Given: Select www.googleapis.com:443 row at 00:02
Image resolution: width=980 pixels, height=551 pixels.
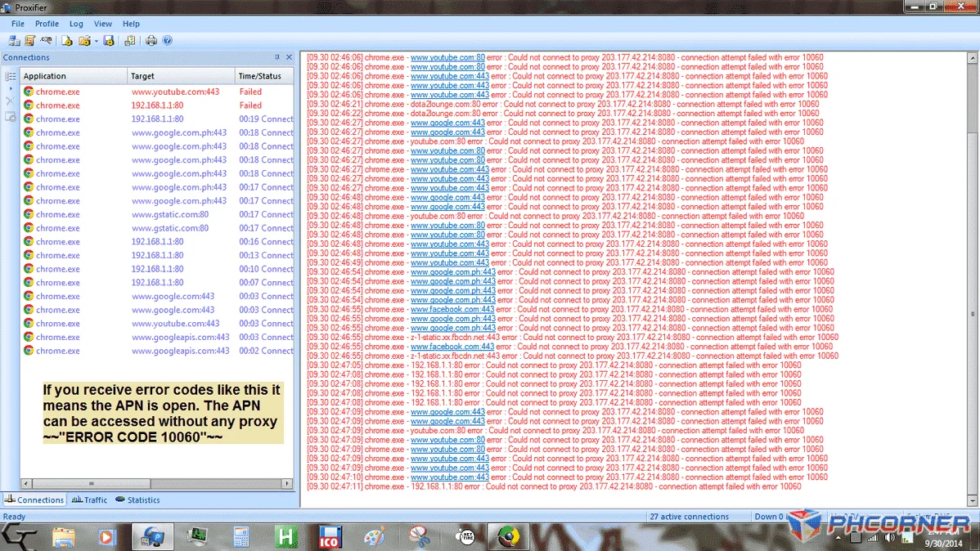Looking at the screenshot, I should tap(157, 351).
